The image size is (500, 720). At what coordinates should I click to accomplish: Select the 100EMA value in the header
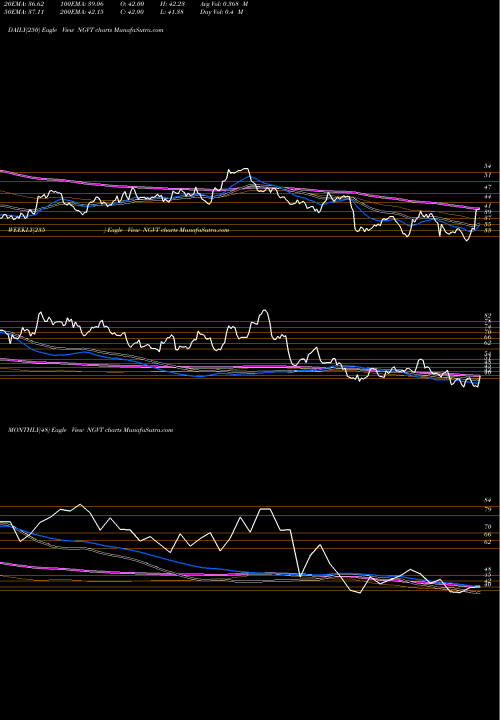click(82, 4)
